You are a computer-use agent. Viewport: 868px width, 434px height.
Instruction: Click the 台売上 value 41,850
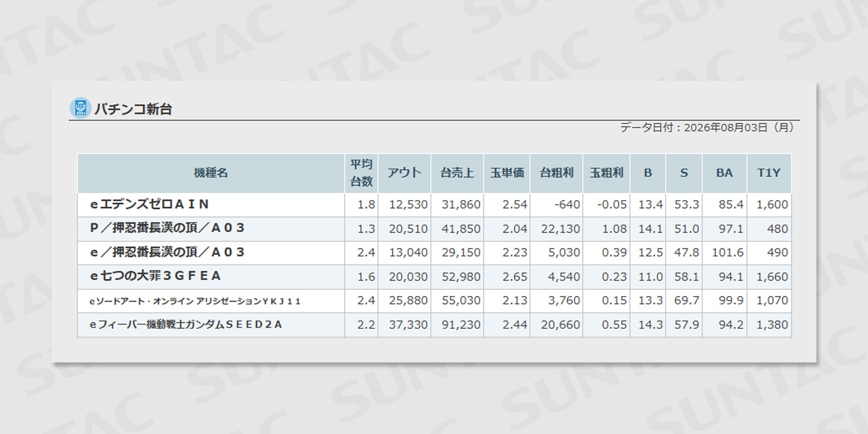[x=461, y=229]
